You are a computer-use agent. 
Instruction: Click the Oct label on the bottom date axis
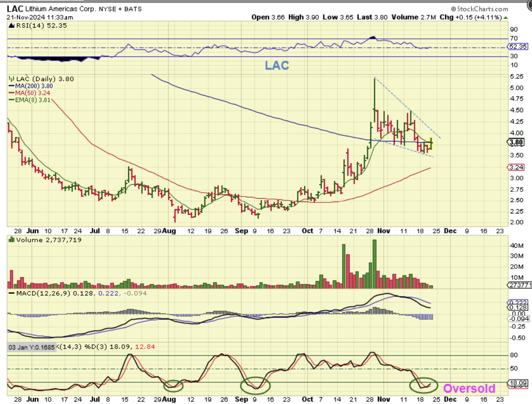308,399
